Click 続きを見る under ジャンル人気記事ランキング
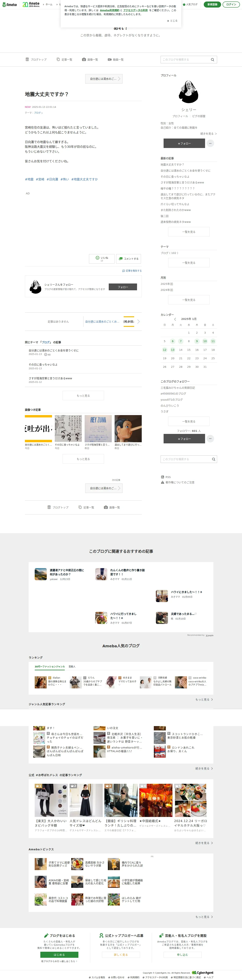 coord(204,769)
